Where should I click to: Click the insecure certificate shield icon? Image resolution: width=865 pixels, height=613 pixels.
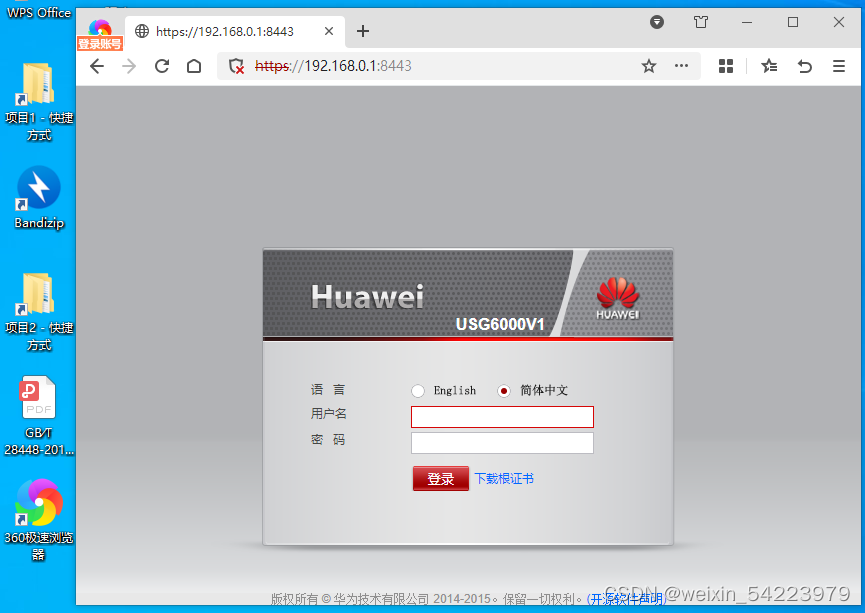(237, 66)
